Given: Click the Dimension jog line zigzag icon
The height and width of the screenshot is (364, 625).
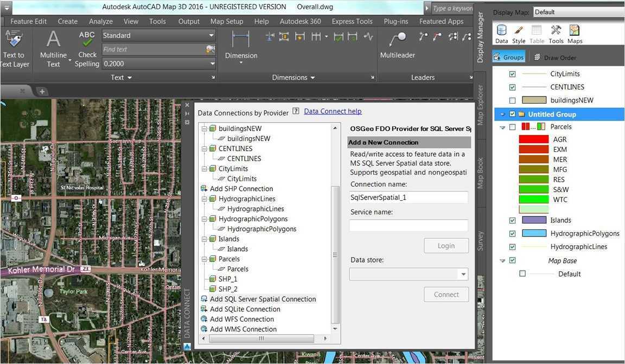Looking at the screenshot, I should point(368,37).
